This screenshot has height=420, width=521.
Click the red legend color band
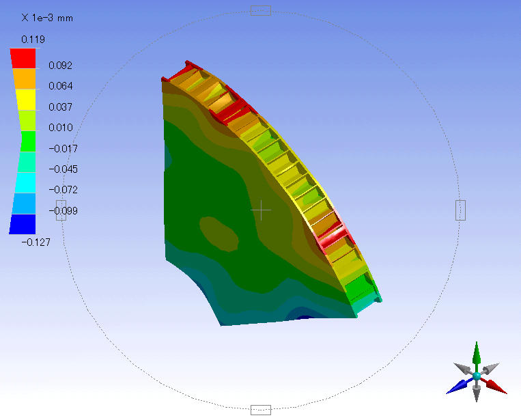pyautogui.click(x=23, y=59)
